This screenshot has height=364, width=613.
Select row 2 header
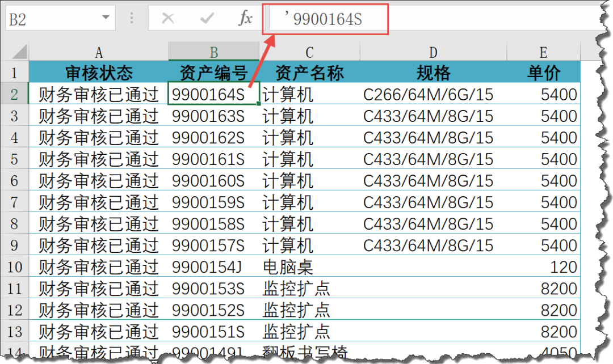pyautogui.click(x=14, y=94)
